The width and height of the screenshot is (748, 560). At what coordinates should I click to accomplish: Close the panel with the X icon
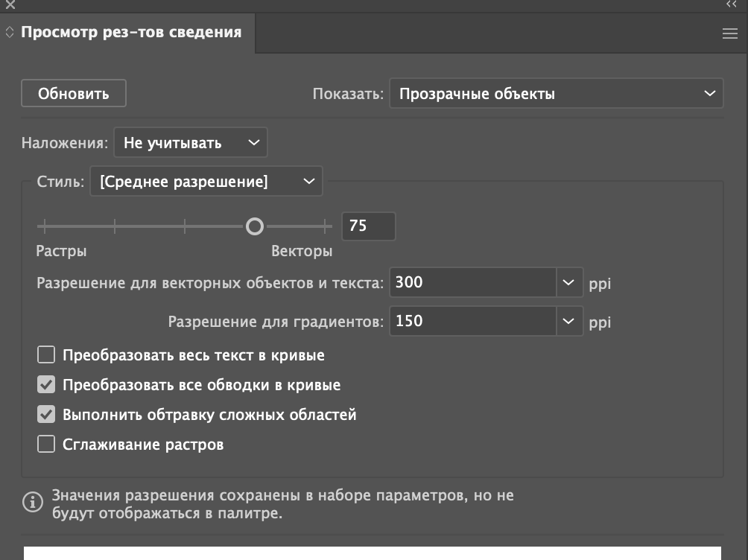point(10,4)
